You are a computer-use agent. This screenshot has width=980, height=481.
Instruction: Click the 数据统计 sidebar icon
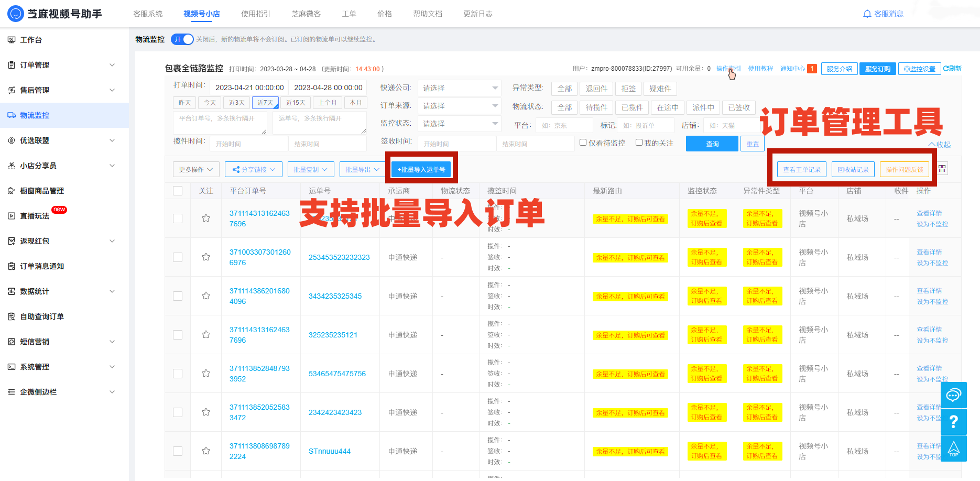coord(12,291)
